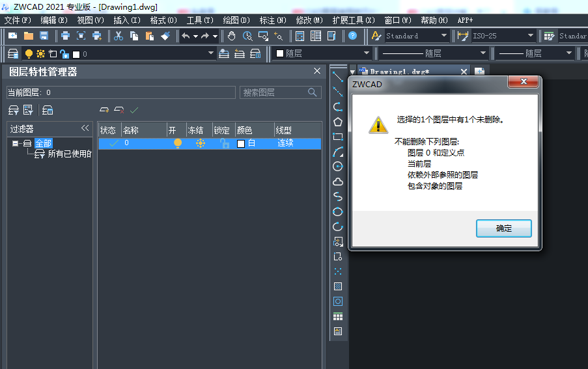Collapse the 全部 filter tree node
The width and height of the screenshot is (588, 369).
pyautogui.click(x=15, y=143)
